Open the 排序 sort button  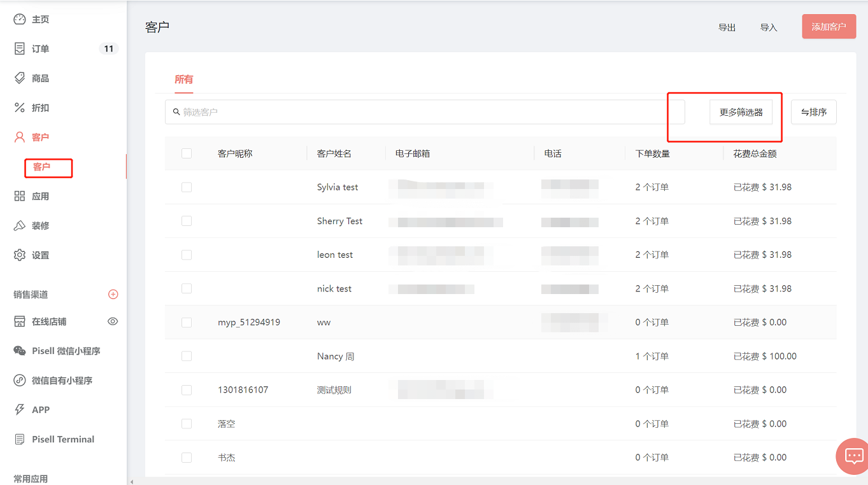[x=814, y=112]
